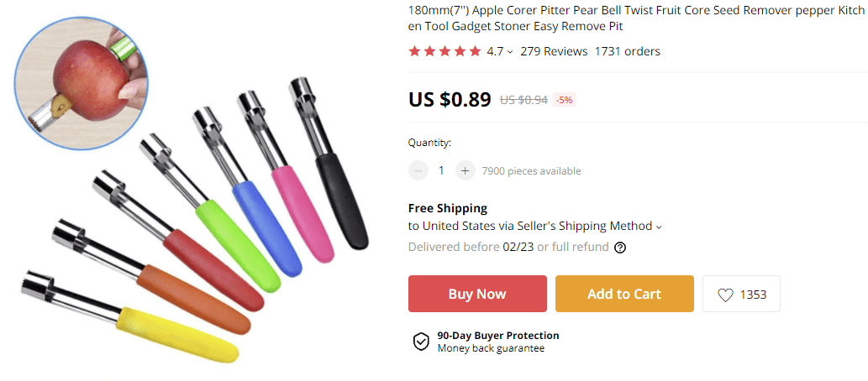Increase quantity with plus button
868x381 pixels.
click(x=465, y=170)
